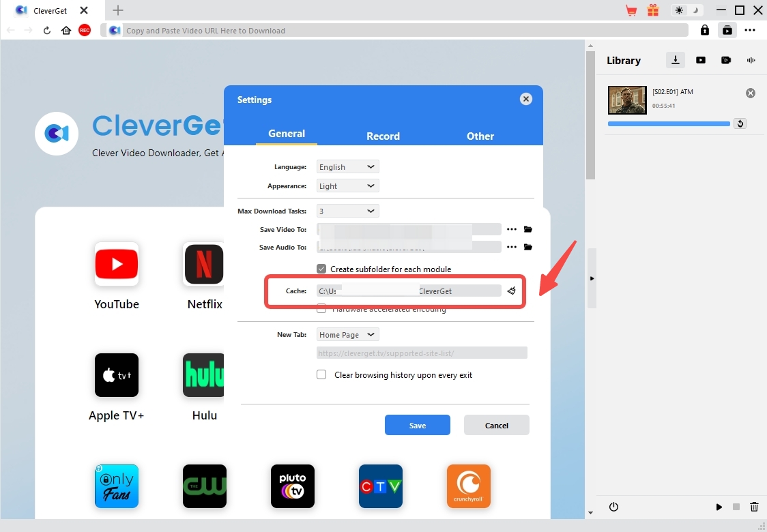Open the Appearance dropdown
Image resolution: width=767 pixels, height=532 pixels.
(348, 186)
